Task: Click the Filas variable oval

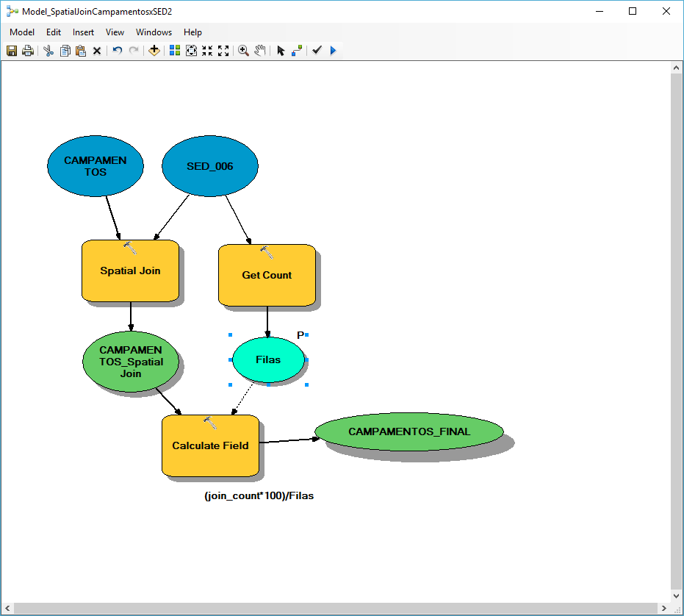Action: click(268, 359)
